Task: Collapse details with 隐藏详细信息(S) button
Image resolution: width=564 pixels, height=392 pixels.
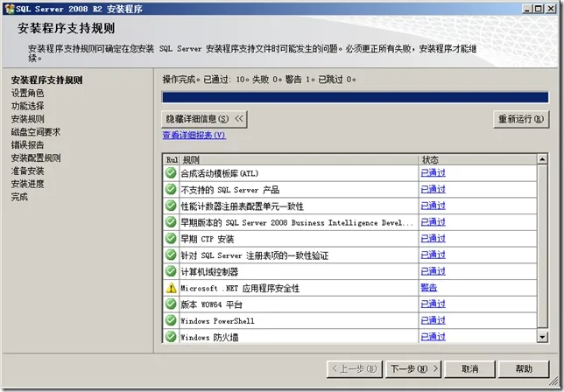Action: click(204, 119)
